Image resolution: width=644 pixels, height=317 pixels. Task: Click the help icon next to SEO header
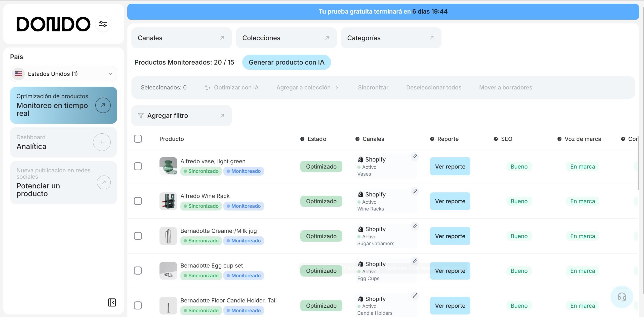click(x=496, y=139)
